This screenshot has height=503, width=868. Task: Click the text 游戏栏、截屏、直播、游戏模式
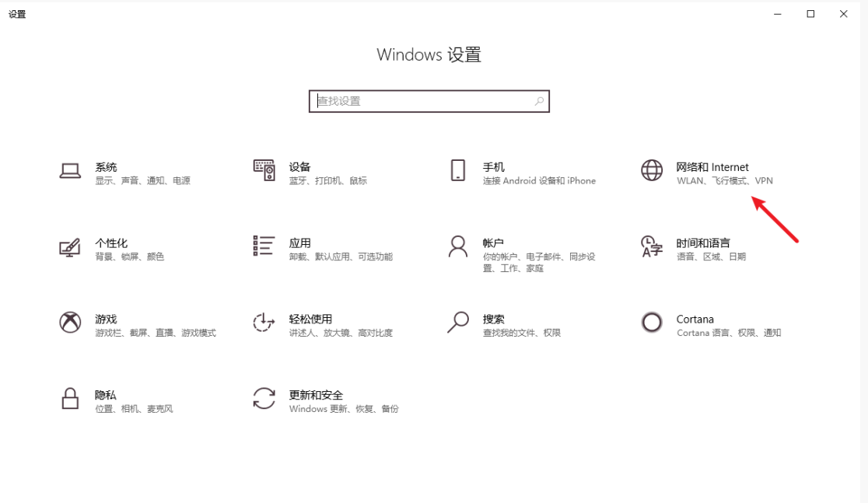(x=156, y=333)
